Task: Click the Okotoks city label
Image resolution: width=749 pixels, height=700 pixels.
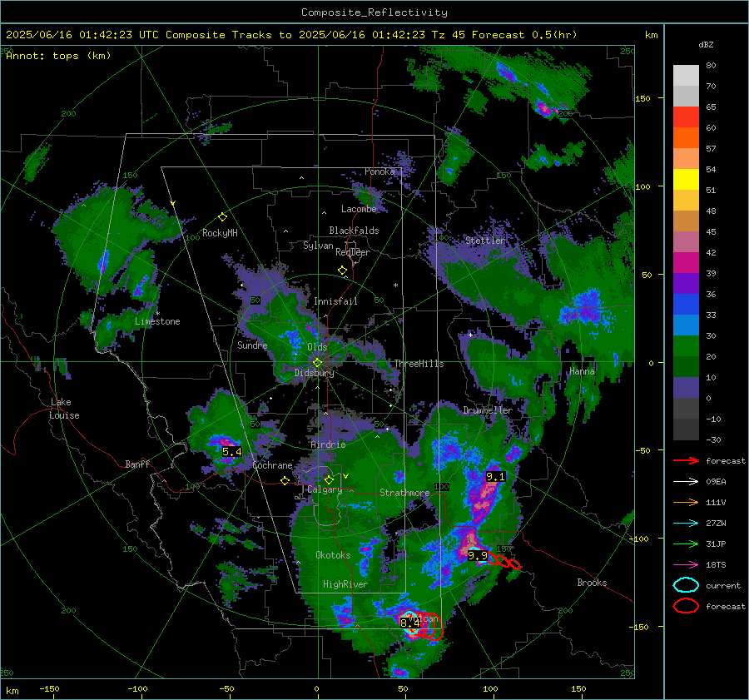Action: [333, 555]
